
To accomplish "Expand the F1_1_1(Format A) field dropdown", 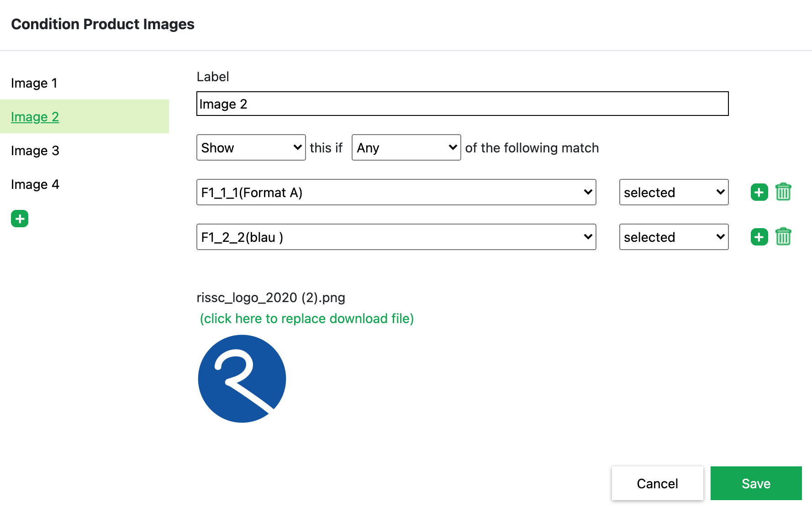I will point(396,192).
